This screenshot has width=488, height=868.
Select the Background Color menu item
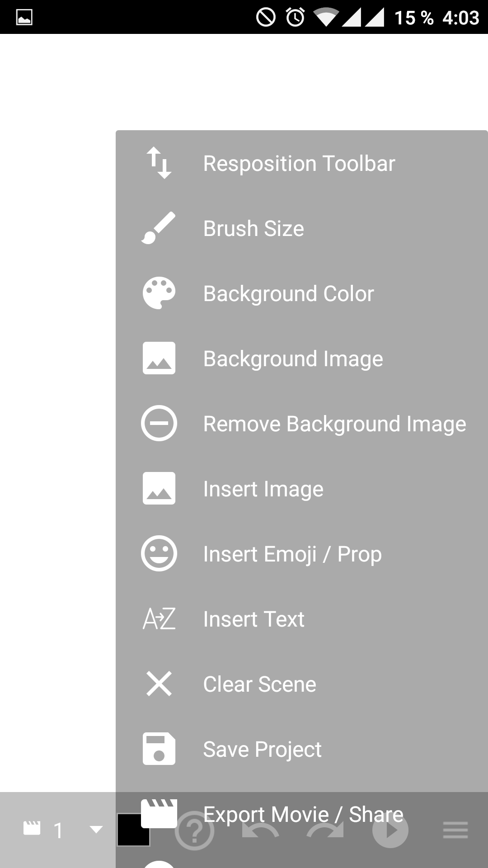pos(302,293)
